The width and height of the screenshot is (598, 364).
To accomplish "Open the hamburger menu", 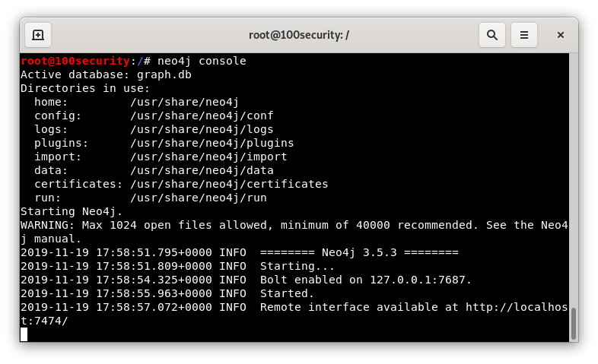I will [x=524, y=35].
